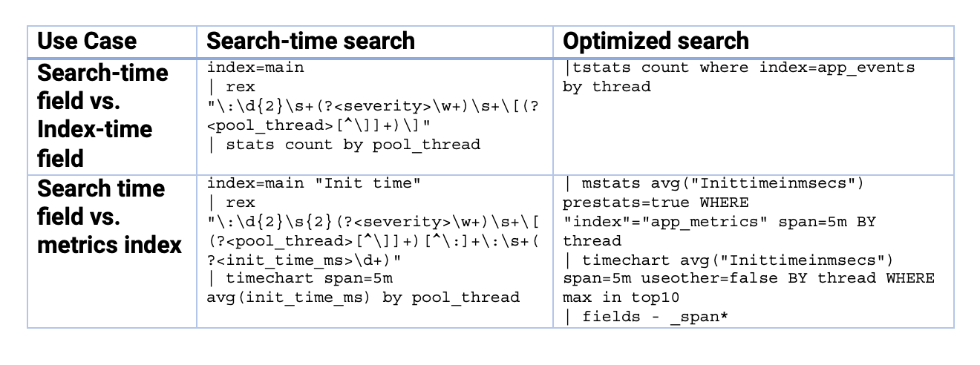Click the "|tstats count where index=app_events" line
Screen dimensions: 980x365
point(739,68)
